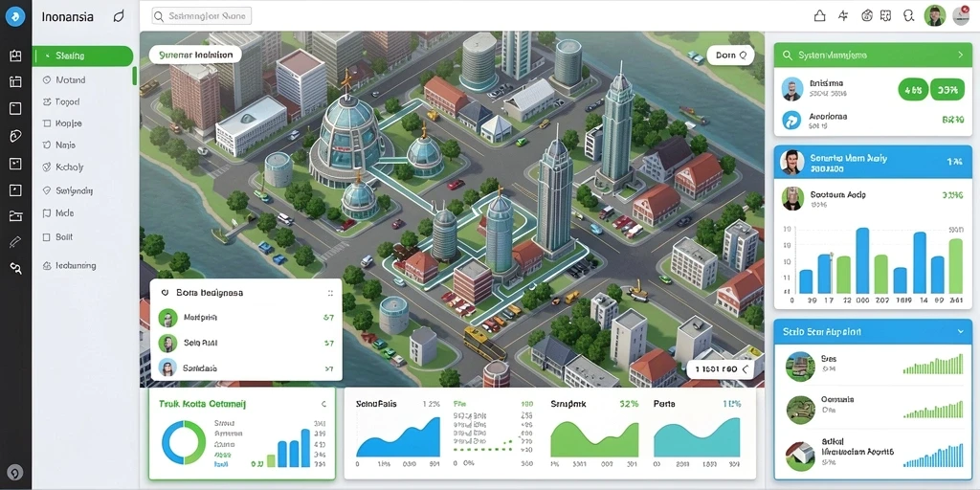Click the Dorn search button on map

tap(730, 55)
